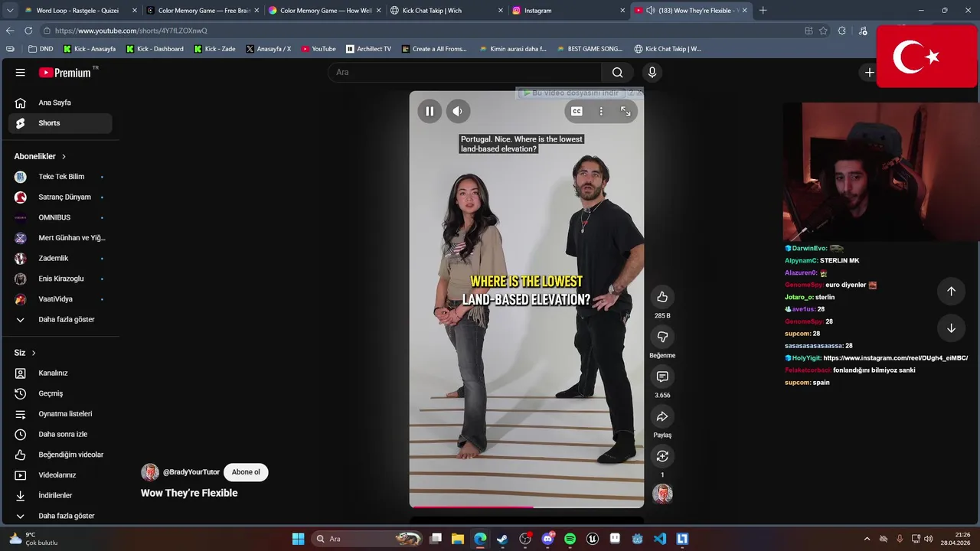Open the sound source avatar below remix
This screenshot has width=980, height=551.
coord(662,494)
